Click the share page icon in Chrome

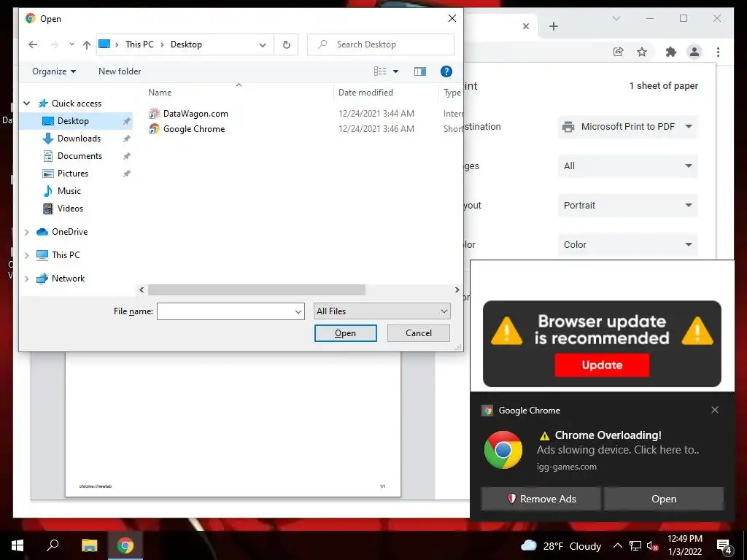[x=618, y=52]
